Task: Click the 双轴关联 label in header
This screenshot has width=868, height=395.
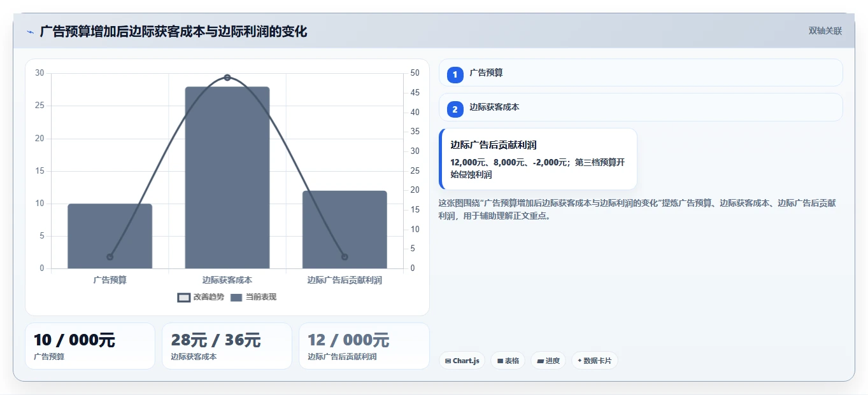Action: coord(825,31)
